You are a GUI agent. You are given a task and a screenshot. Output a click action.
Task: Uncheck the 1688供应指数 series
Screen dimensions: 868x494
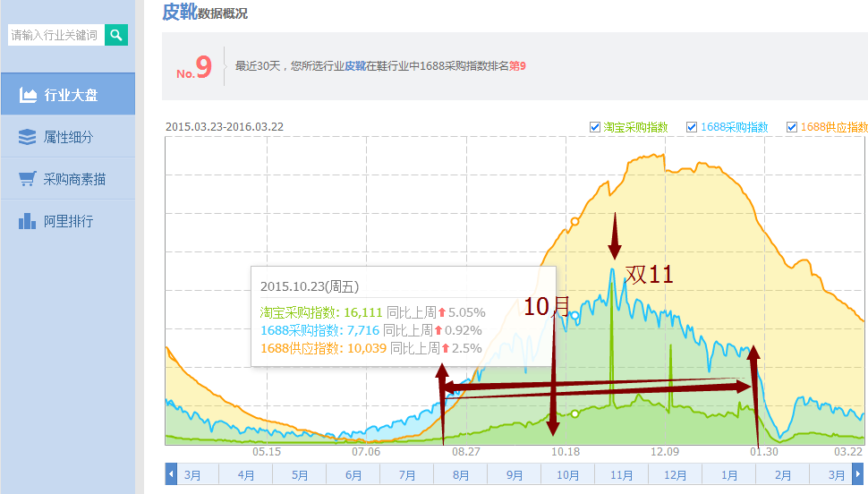pos(792,127)
